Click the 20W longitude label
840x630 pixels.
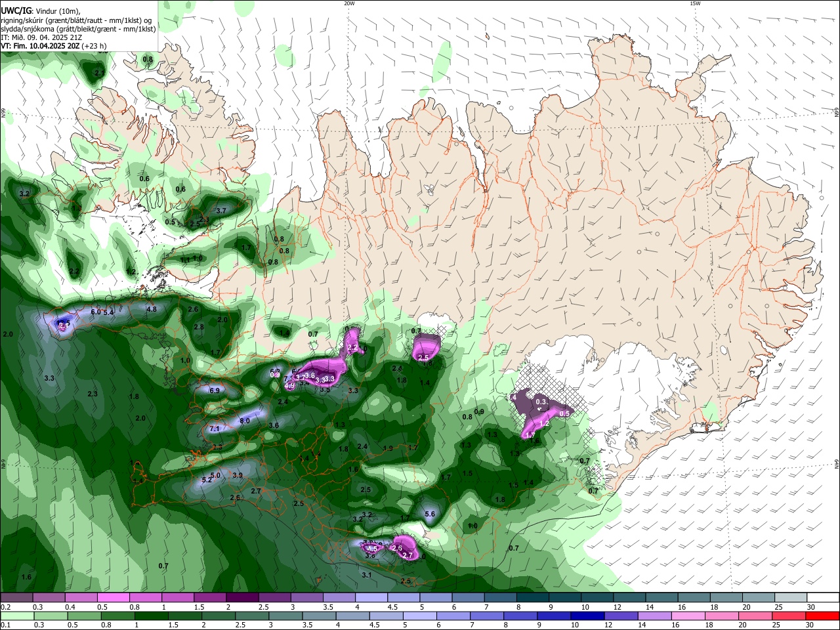[x=349, y=3]
